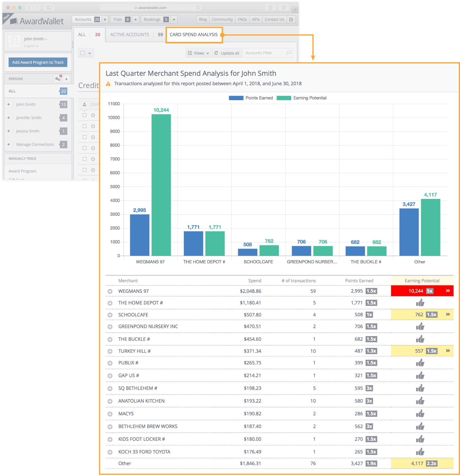Open the FAQs link
The image size is (460, 476).
pyautogui.click(x=242, y=20)
